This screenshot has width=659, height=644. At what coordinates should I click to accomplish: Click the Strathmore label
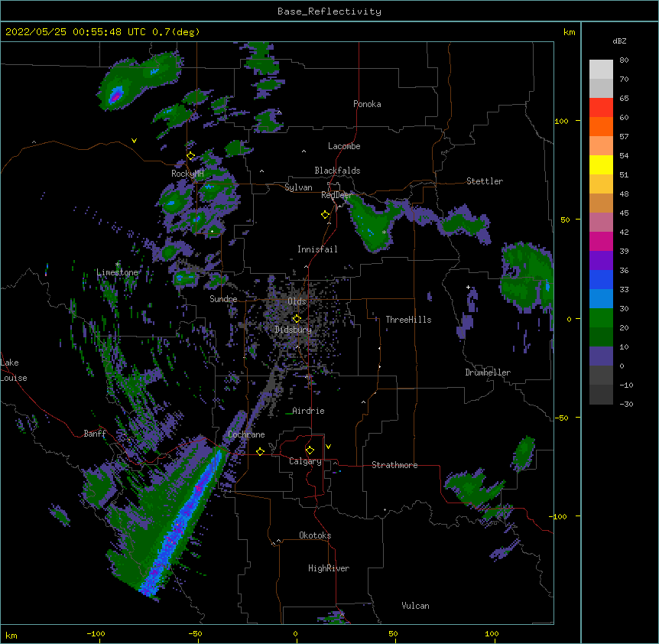point(394,465)
